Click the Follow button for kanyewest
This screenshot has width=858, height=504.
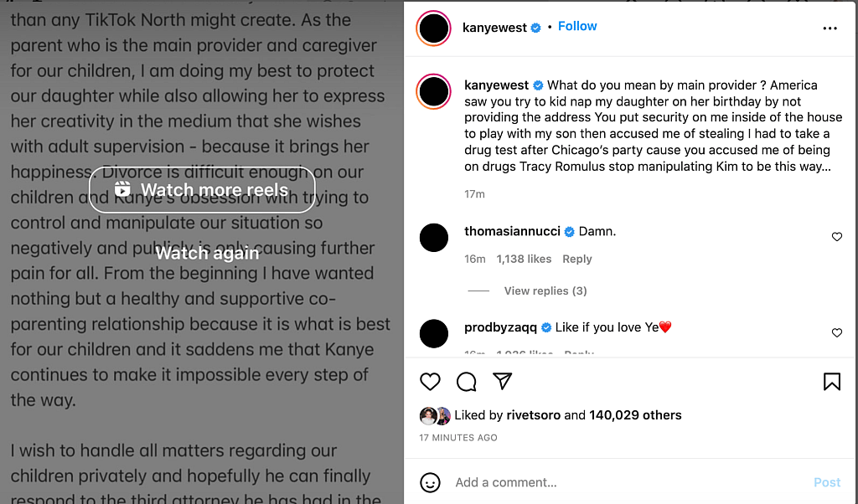(x=577, y=26)
